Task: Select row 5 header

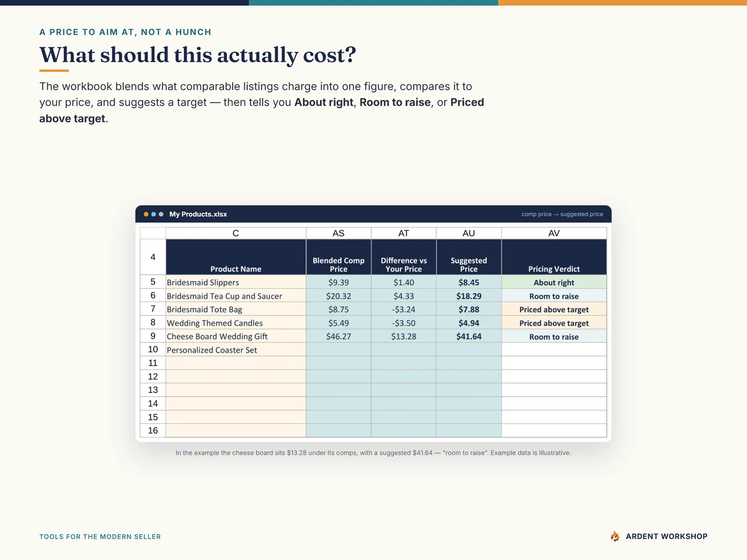Action: [153, 282]
